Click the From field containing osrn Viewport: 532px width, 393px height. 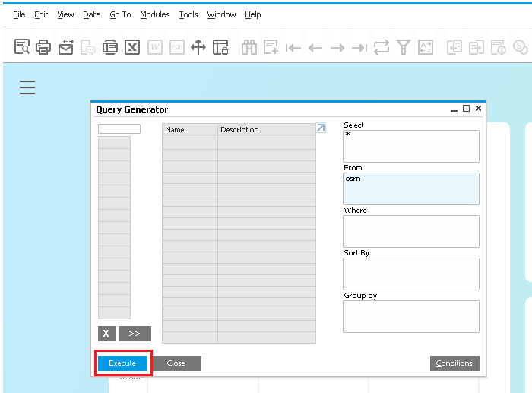tap(411, 189)
